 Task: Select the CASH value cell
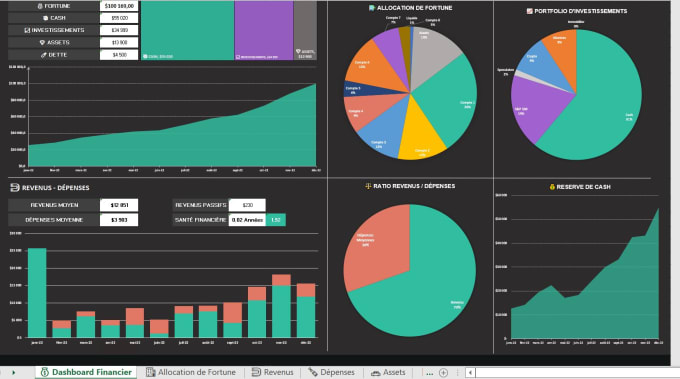click(119, 18)
